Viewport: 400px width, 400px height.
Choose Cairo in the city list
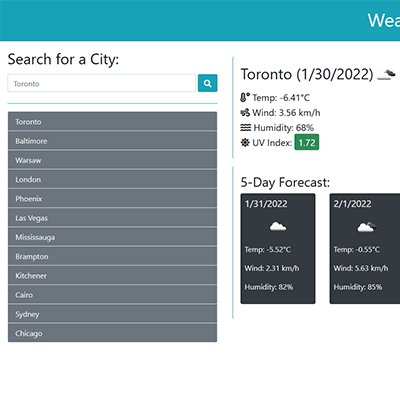pos(112,295)
